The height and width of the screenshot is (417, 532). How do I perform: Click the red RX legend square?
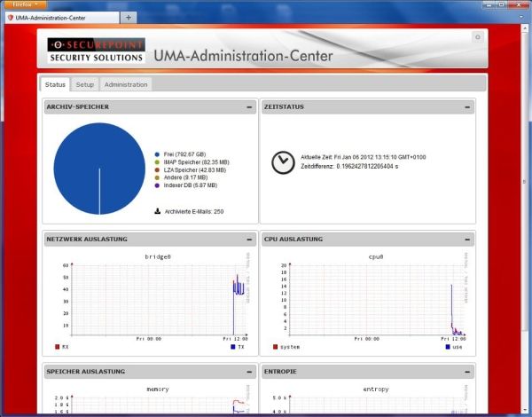tap(57, 347)
